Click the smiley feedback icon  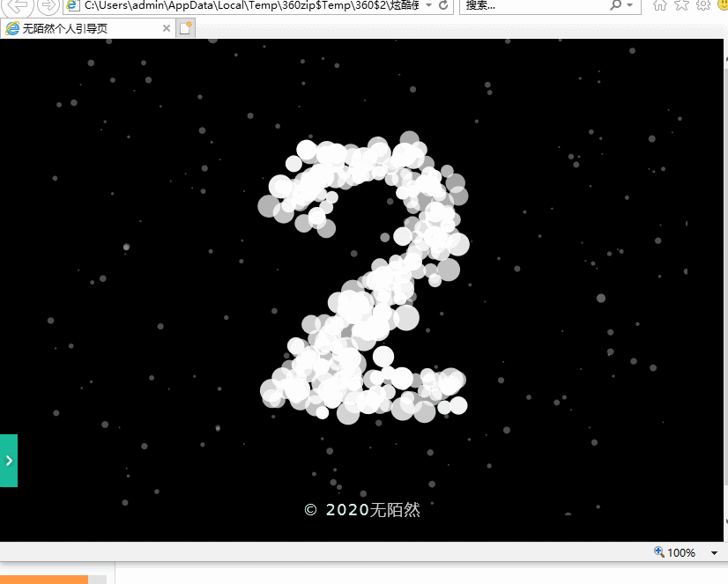[723, 6]
